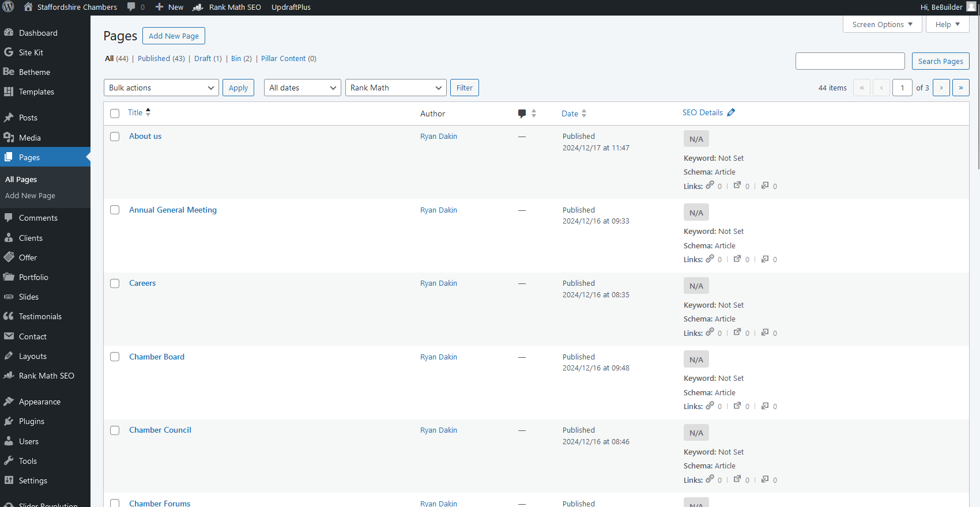Open the Annual General Meeting page link
Screen dimensions: 980x507
[x=173, y=210]
